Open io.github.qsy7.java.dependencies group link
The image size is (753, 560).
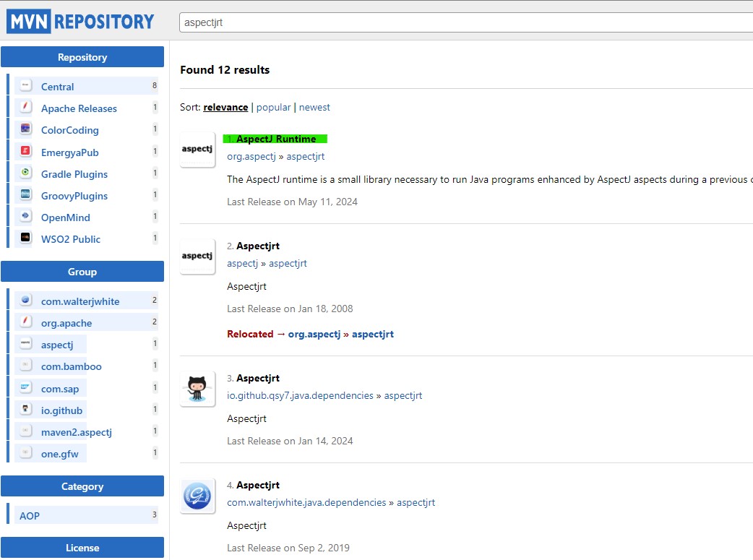point(300,396)
